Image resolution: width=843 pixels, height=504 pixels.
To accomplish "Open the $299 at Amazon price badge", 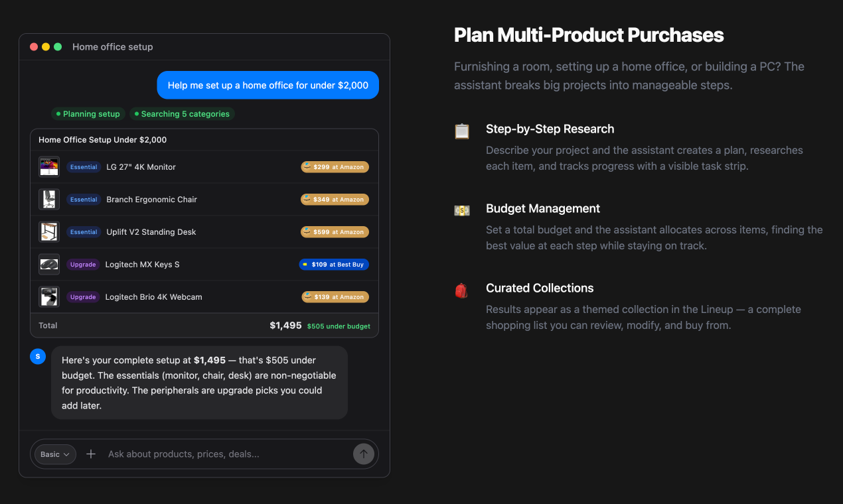I will pos(335,167).
